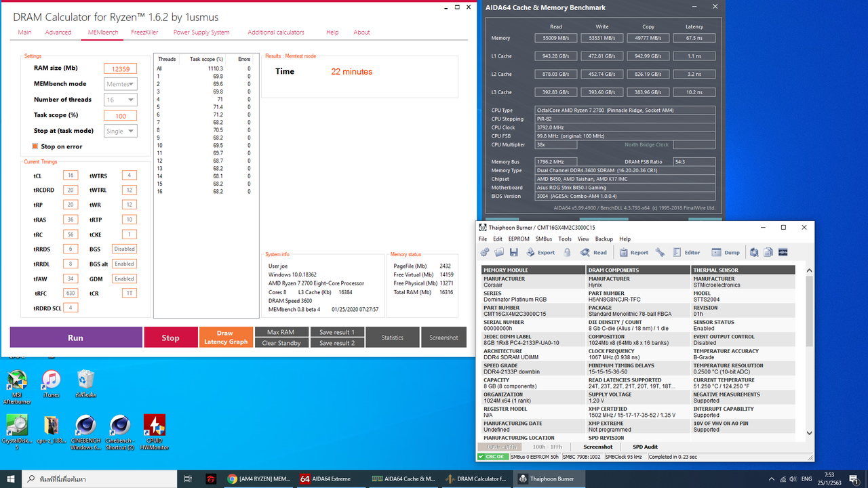Click the Draw Latency Graph button
Viewport: 868px width, 488px height.
[x=226, y=338]
